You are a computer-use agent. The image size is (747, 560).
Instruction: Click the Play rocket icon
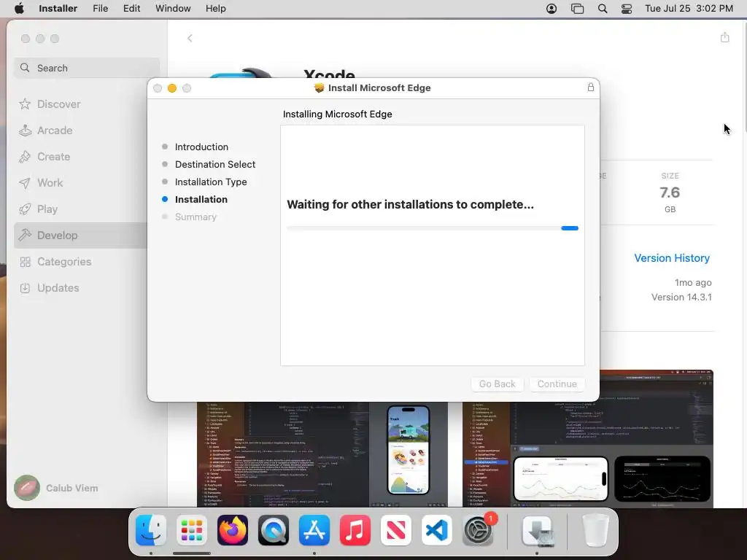(25, 209)
